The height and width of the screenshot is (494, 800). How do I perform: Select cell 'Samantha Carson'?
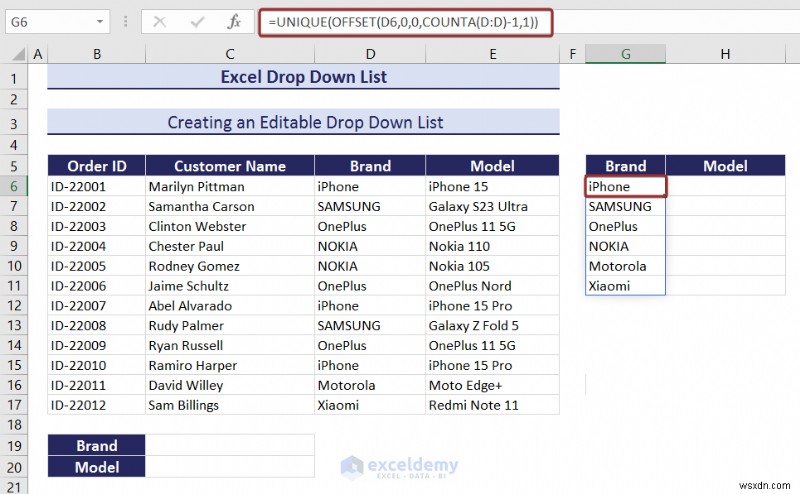coord(230,206)
